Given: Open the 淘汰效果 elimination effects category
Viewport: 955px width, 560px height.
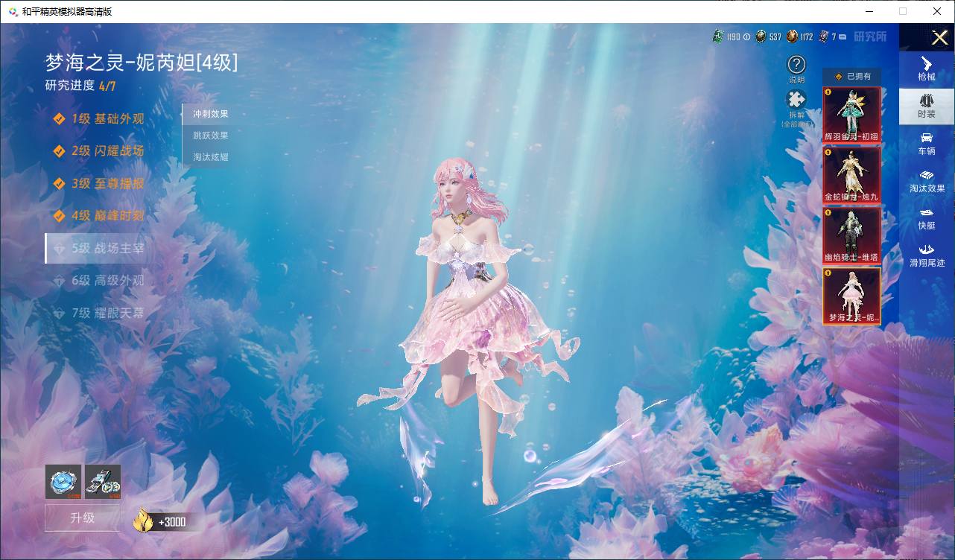Looking at the screenshot, I should point(926,181).
